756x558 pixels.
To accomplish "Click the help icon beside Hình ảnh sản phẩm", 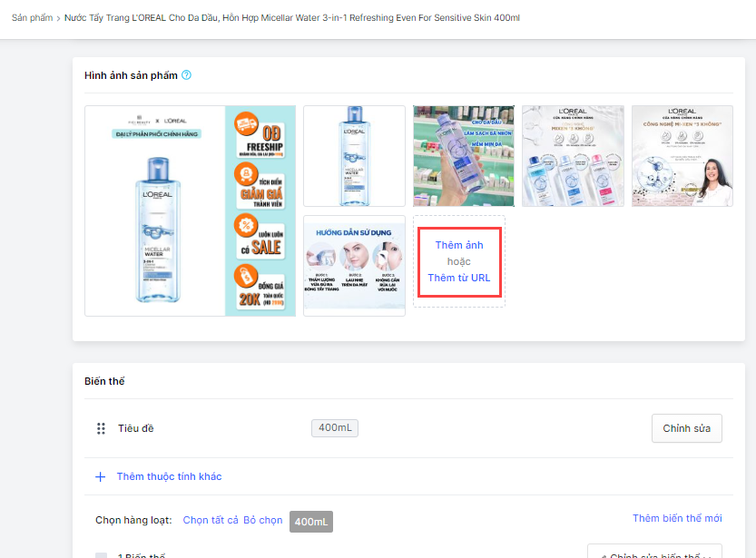I will point(187,75).
